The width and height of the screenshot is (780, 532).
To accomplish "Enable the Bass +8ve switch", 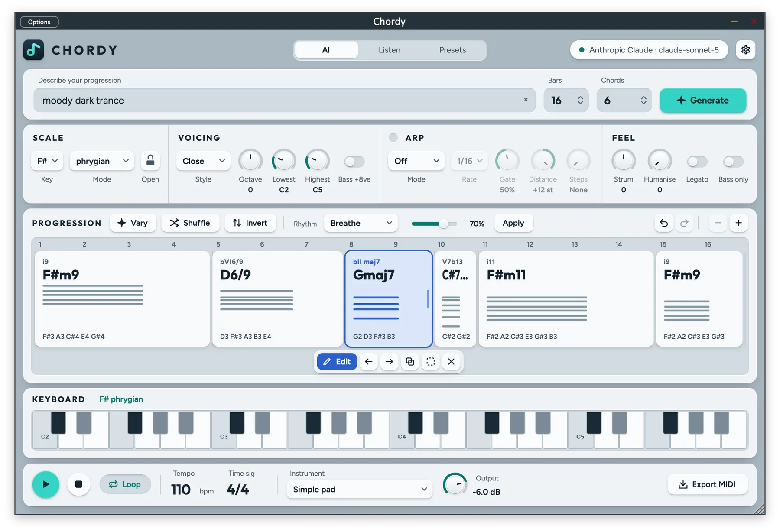I will coord(354,162).
